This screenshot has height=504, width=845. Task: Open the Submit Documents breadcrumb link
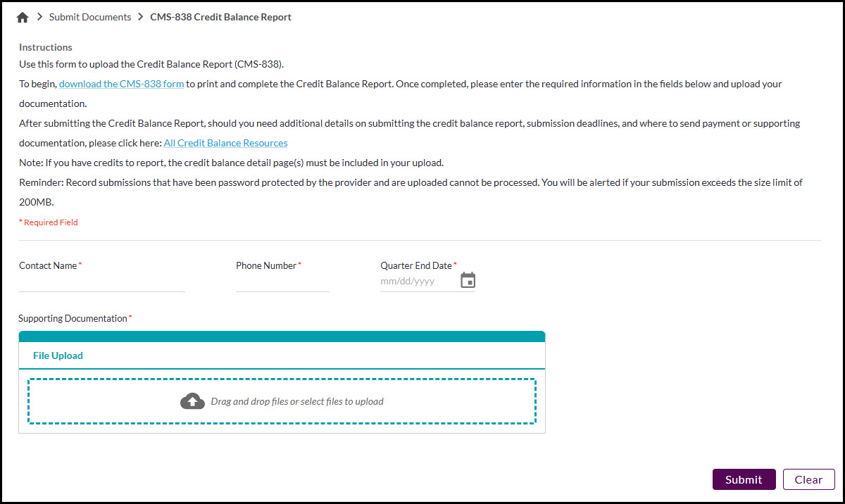point(89,16)
